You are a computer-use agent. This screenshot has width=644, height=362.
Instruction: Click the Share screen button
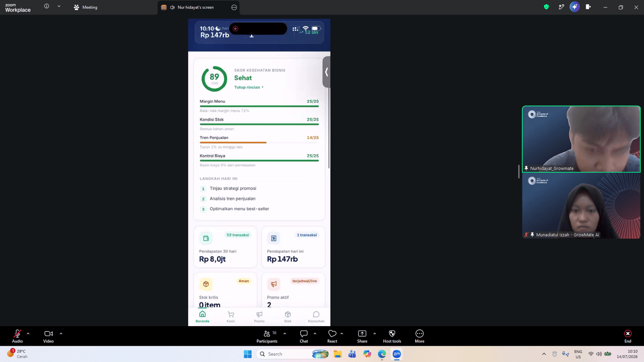362,336
